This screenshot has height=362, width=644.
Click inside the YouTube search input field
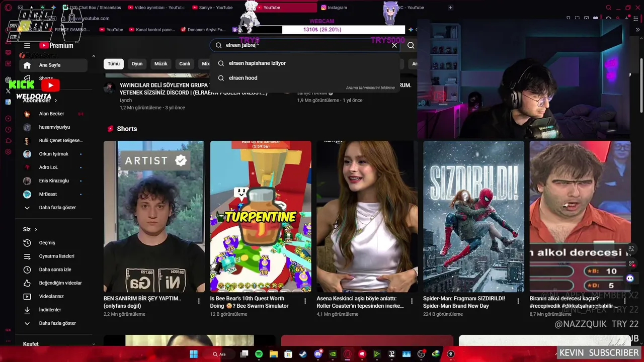click(304, 45)
